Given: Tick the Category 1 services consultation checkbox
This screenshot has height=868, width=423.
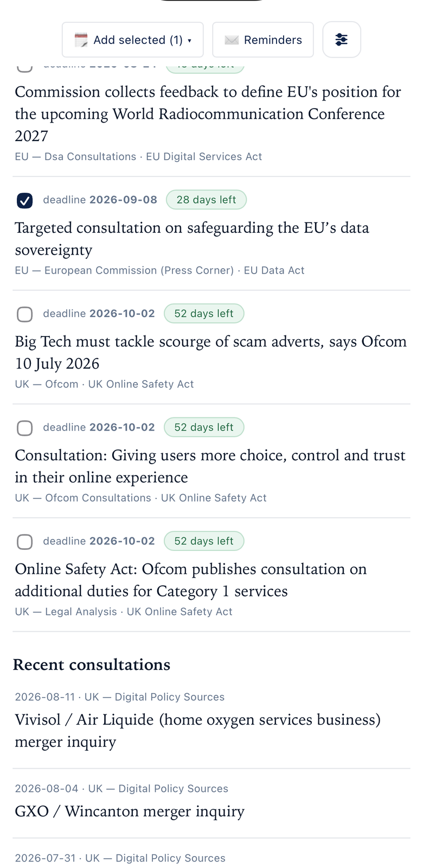Looking at the screenshot, I should 24,542.
